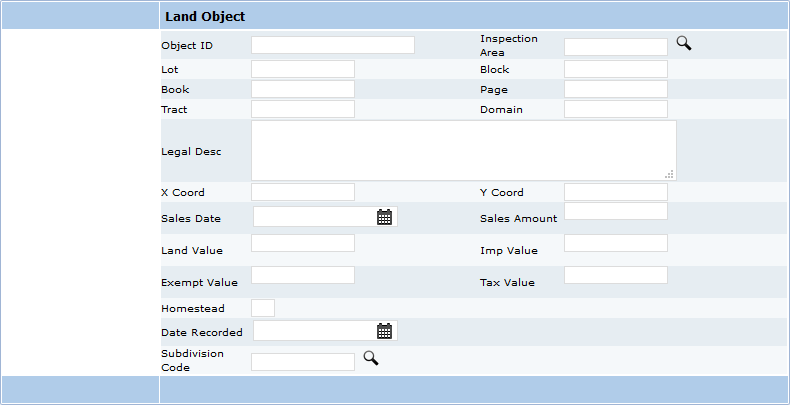This screenshot has width=790, height=405.
Task: Click the Sales Amount field
Action: click(615, 211)
